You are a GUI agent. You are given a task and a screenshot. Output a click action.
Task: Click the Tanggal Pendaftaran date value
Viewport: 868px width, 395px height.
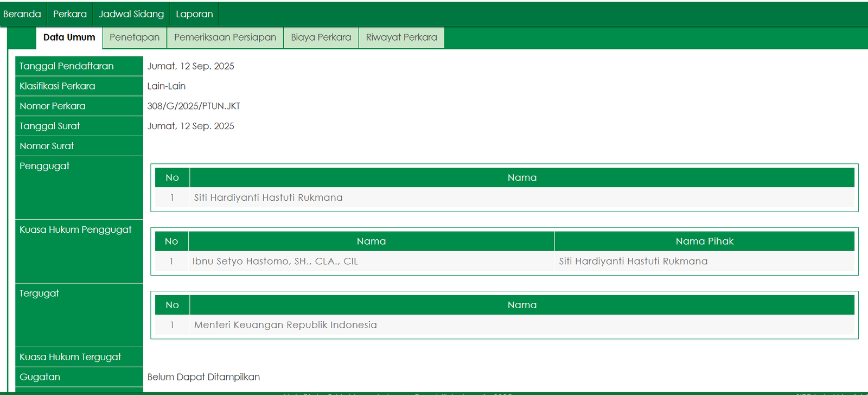click(191, 66)
